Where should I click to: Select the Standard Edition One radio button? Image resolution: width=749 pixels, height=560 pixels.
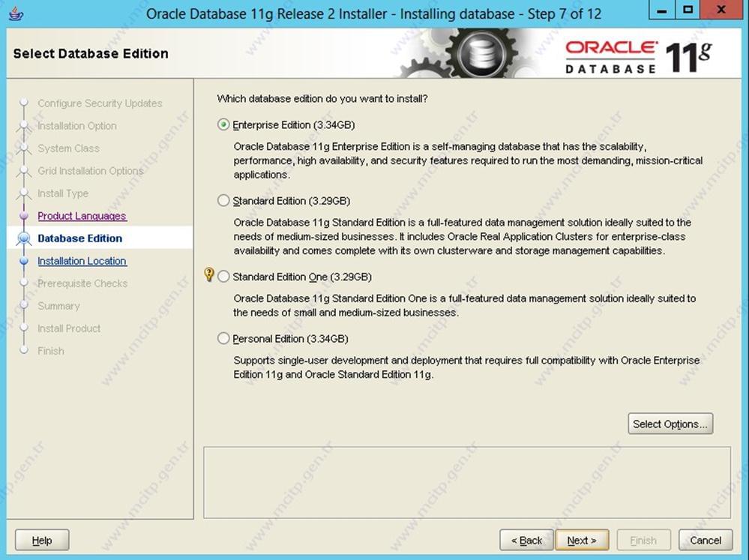(x=223, y=277)
